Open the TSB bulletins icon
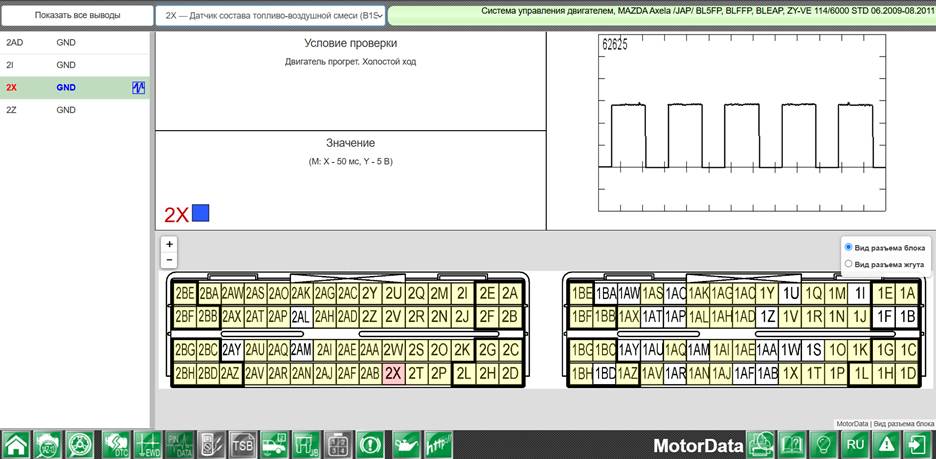Screen dimensions: 936x459 tap(242, 445)
